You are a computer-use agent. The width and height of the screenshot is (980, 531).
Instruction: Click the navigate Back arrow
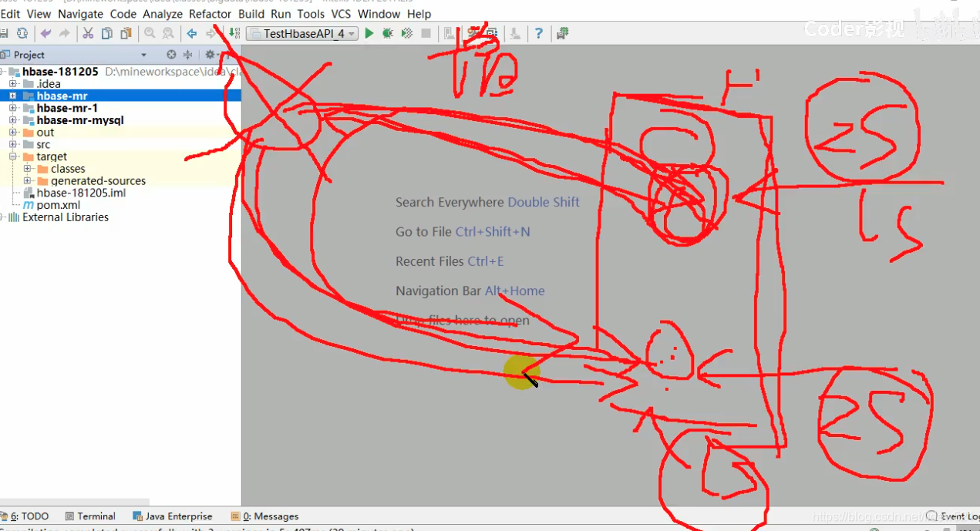point(192,33)
